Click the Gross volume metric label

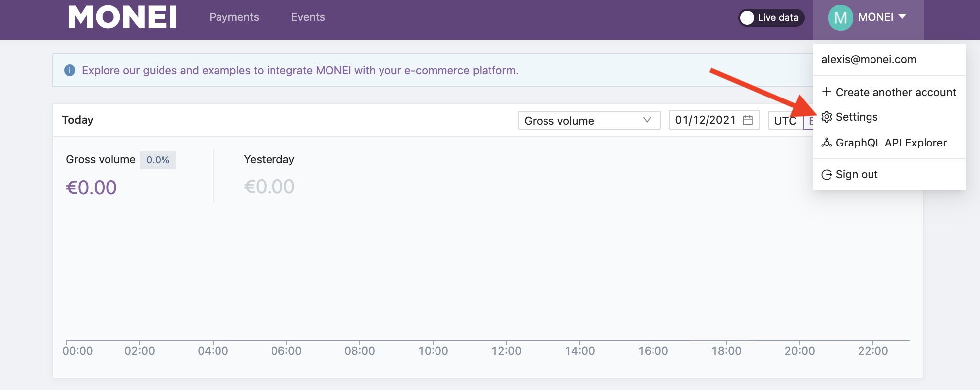[101, 159]
